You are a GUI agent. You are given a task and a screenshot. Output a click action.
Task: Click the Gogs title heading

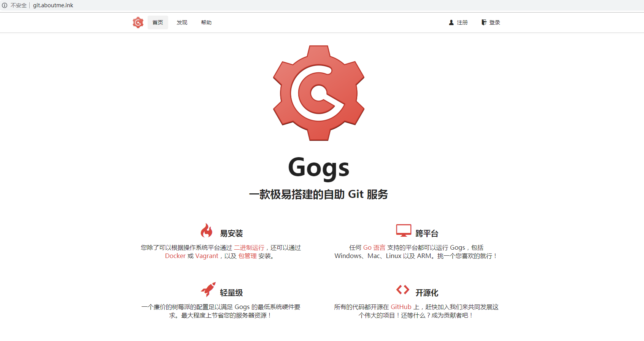pyautogui.click(x=319, y=167)
